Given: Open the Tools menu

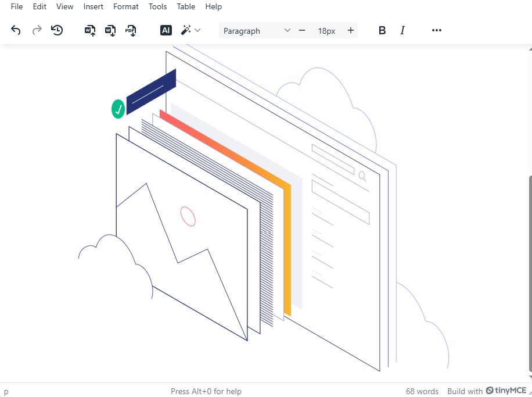Looking at the screenshot, I should [x=157, y=6].
